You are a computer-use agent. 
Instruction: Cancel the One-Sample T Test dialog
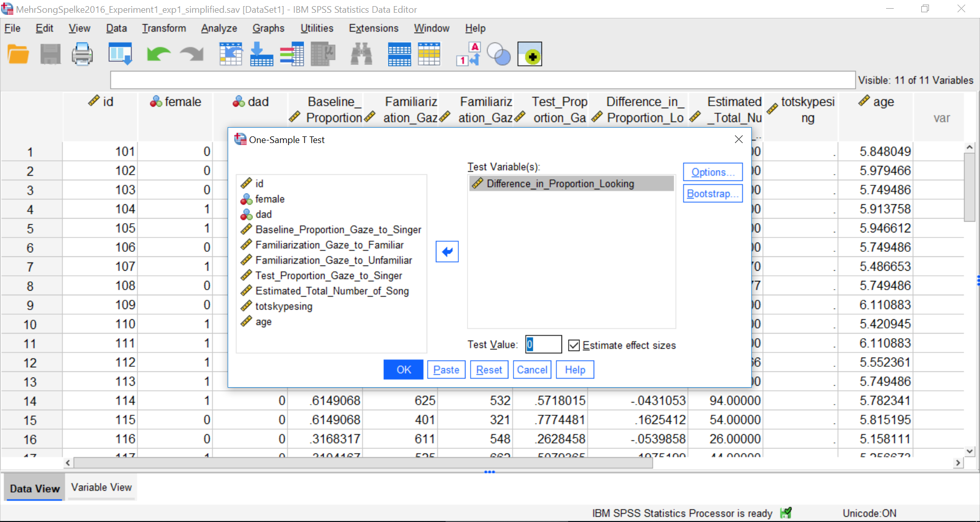(532, 370)
